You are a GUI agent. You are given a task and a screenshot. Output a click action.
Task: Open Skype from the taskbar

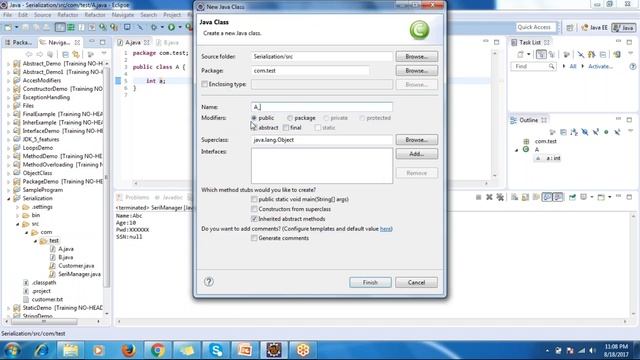(x=216, y=350)
